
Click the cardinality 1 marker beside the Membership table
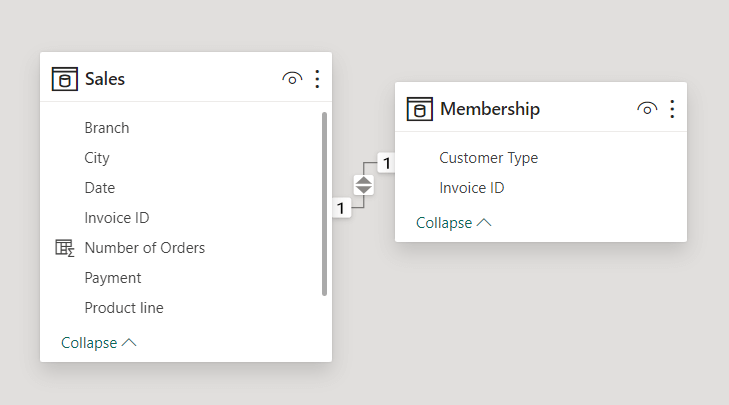pyautogui.click(x=386, y=163)
